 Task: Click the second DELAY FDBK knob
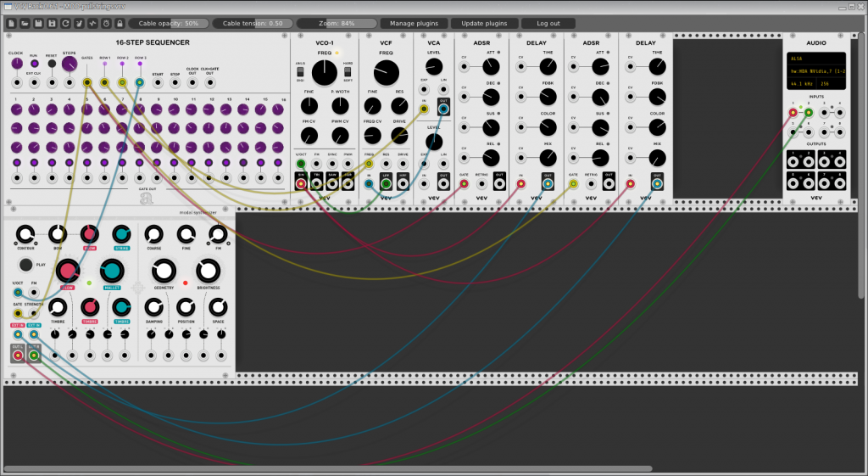657,97
